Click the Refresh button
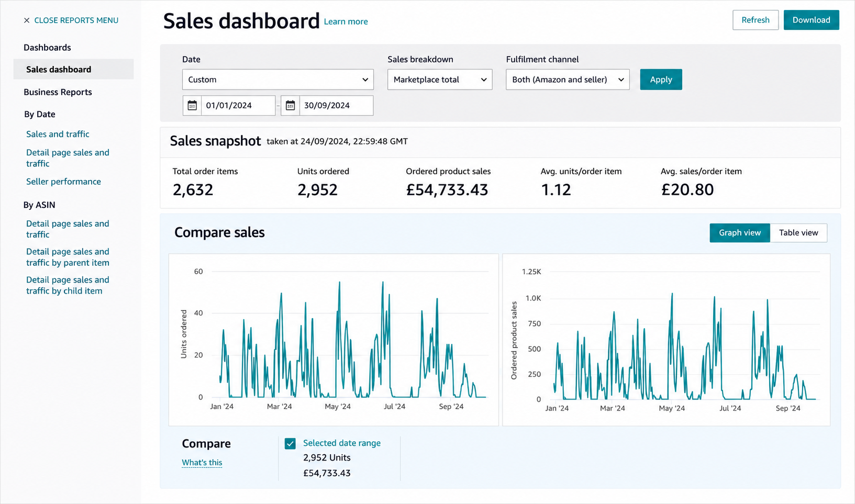Screen dimensions: 855x504 click(755, 20)
